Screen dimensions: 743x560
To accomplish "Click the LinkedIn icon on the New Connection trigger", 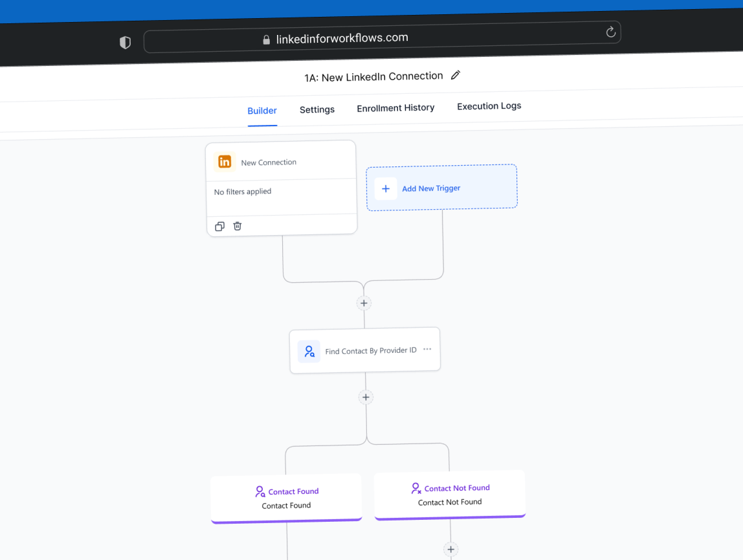I will pos(225,161).
